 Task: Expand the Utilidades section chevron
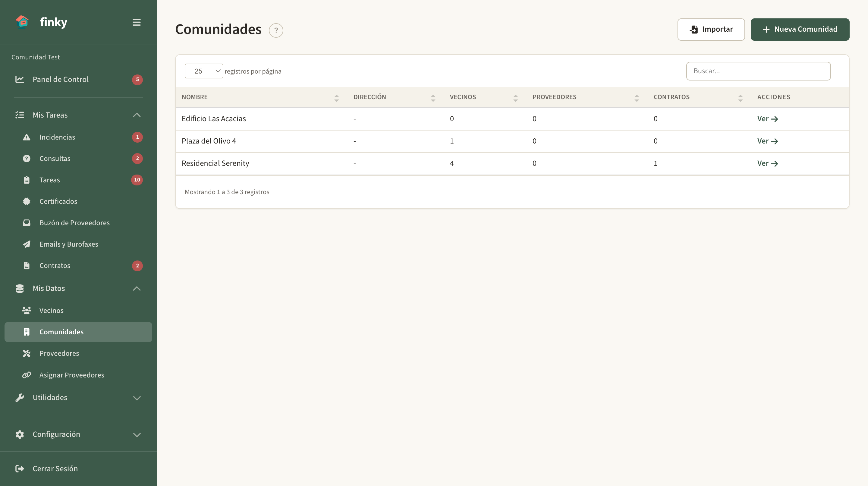137,398
